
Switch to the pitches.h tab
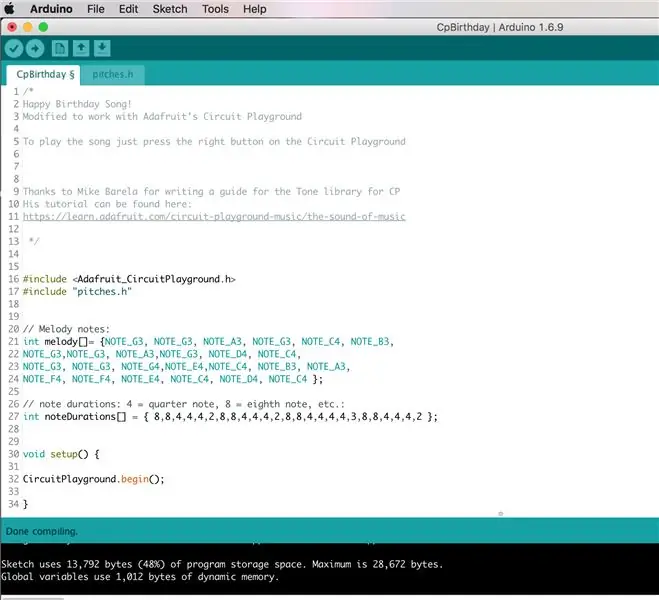coord(113,75)
